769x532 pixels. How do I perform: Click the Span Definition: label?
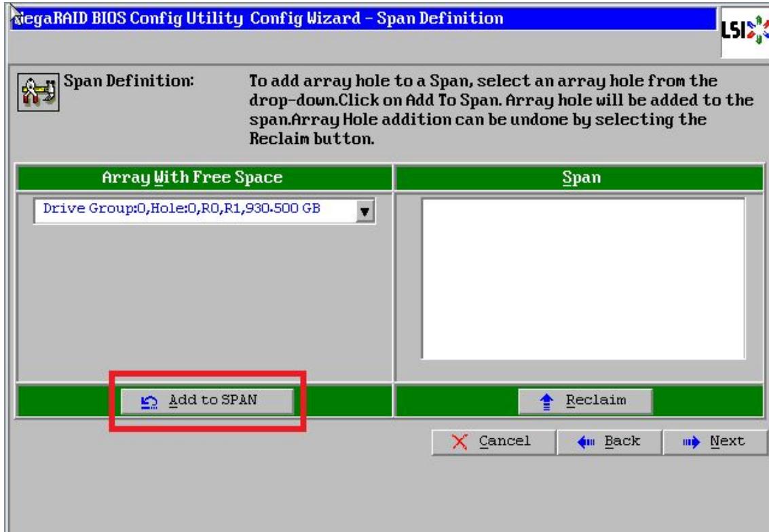point(128,81)
